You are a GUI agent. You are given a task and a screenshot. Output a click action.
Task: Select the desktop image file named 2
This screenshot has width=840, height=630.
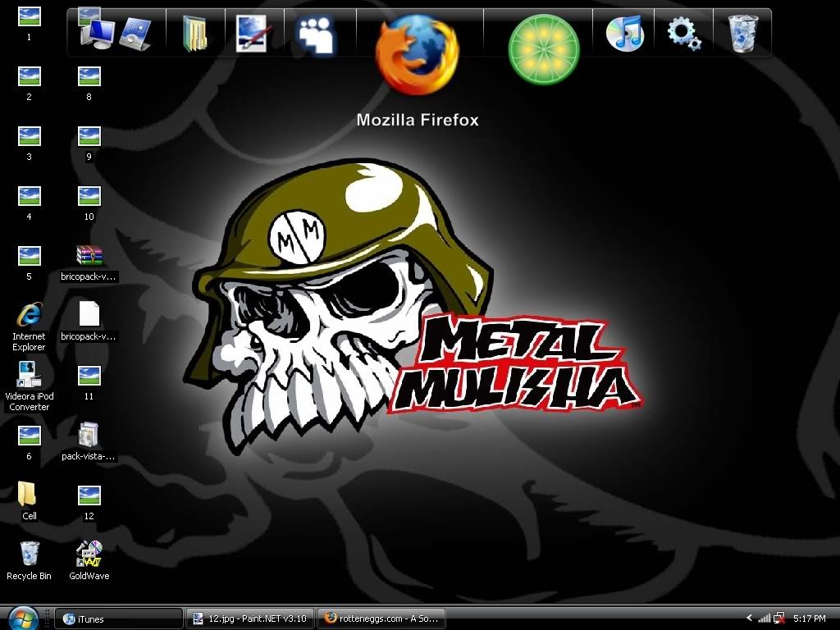29,84
